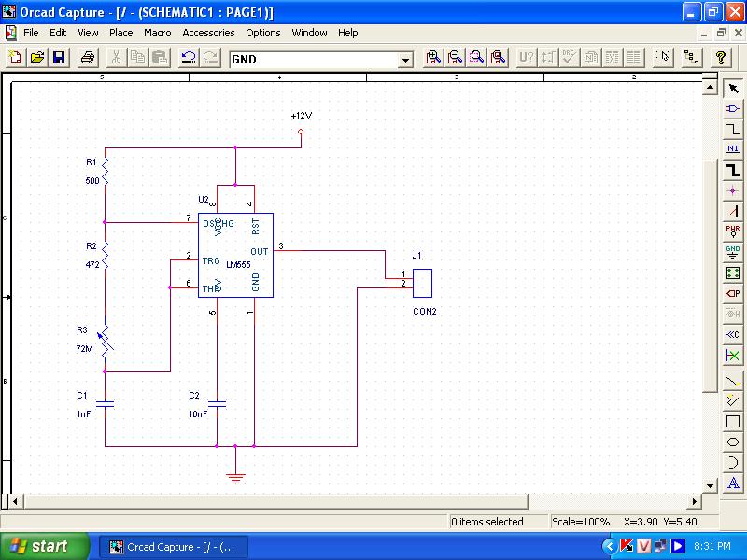The width and height of the screenshot is (747, 560).
Task: Click the Print toolbar icon
Action: pyautogui.click(x=87, y=58)
